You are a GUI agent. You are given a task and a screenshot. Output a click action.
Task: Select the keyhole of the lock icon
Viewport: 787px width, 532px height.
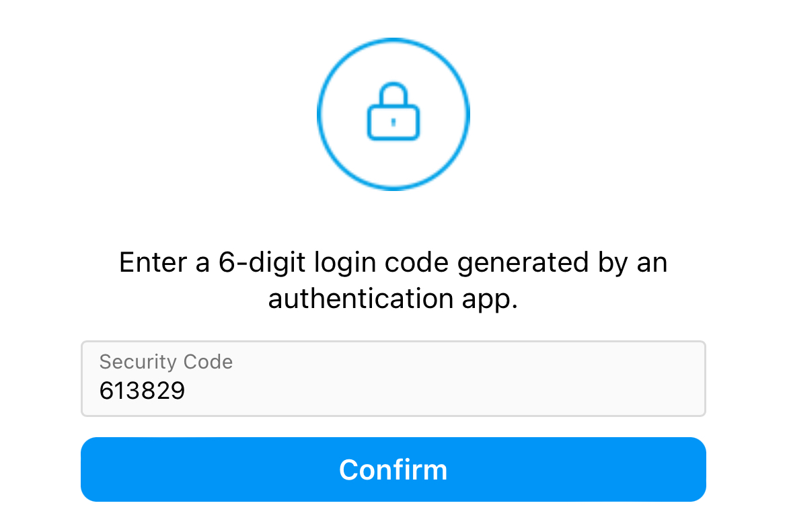tap(394, 122)
